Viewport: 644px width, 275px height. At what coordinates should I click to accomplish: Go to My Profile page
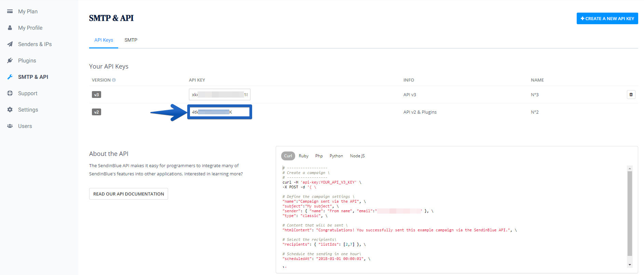[x=30, y=28]
